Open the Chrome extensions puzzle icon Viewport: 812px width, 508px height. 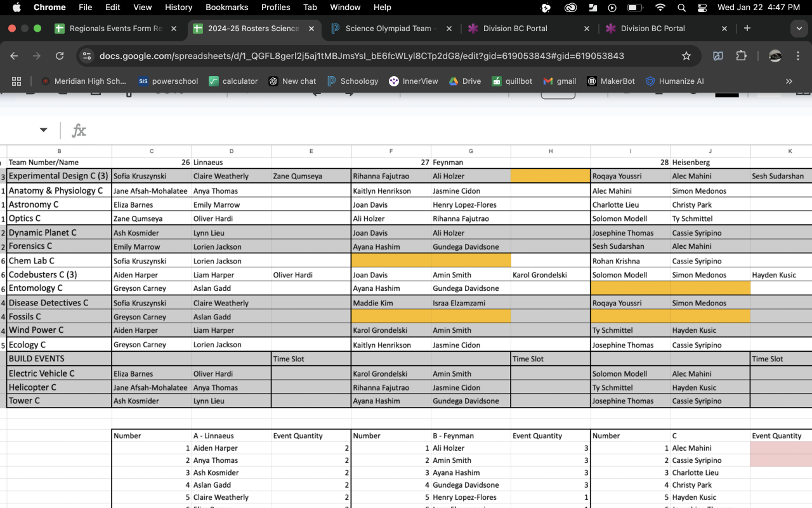pos(741,56)
